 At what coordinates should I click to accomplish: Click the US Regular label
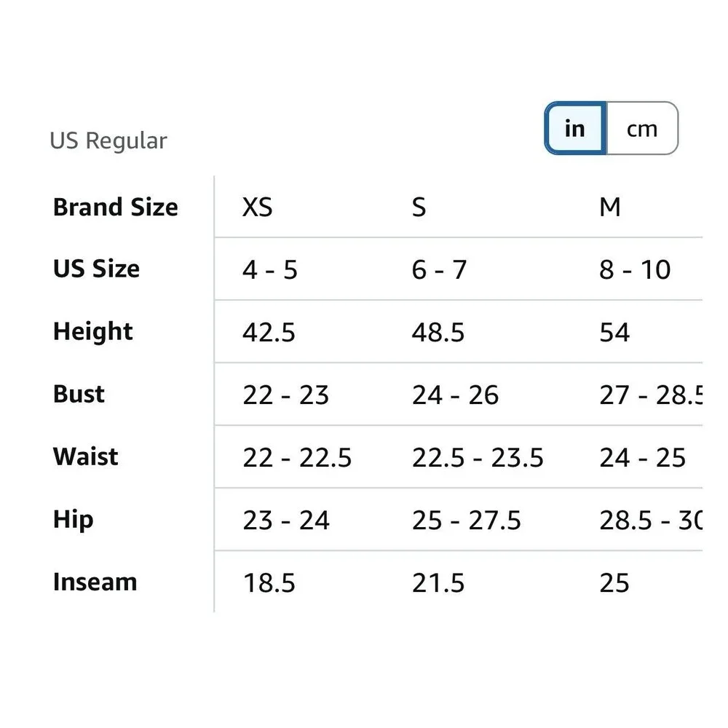click(x=108, y=141)
